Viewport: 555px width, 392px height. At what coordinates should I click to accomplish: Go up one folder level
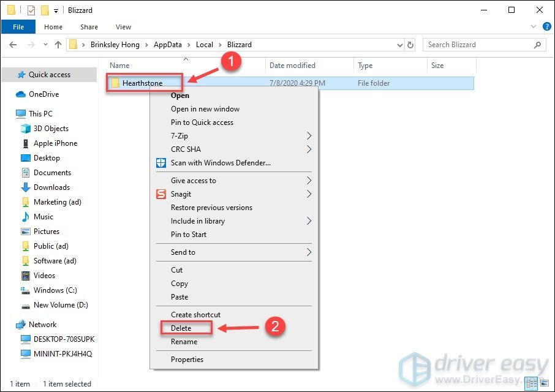coord(58,45)
